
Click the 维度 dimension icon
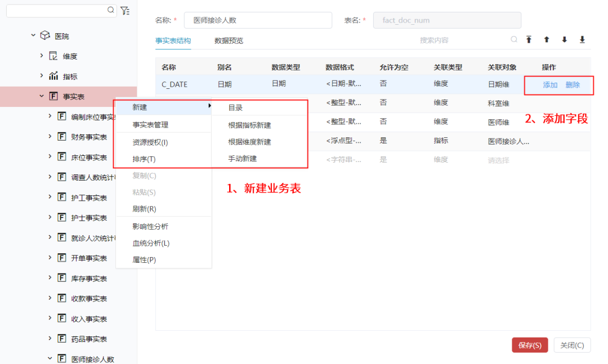(53, 56)
